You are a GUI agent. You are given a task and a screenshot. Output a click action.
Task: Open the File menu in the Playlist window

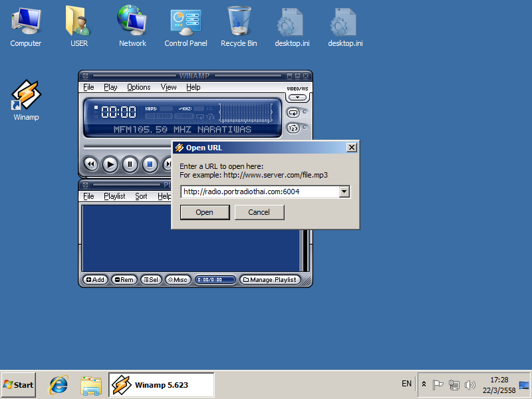tap(88, 196)
